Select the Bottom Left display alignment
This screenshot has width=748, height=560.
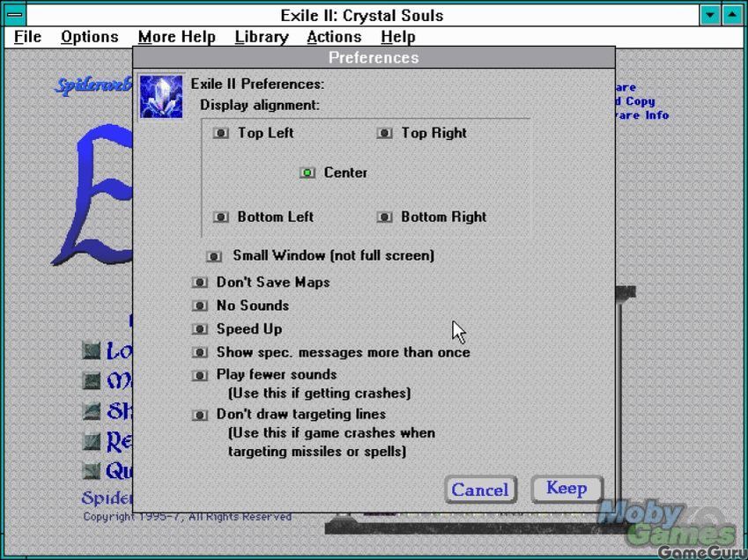click(x=220, y=217)
